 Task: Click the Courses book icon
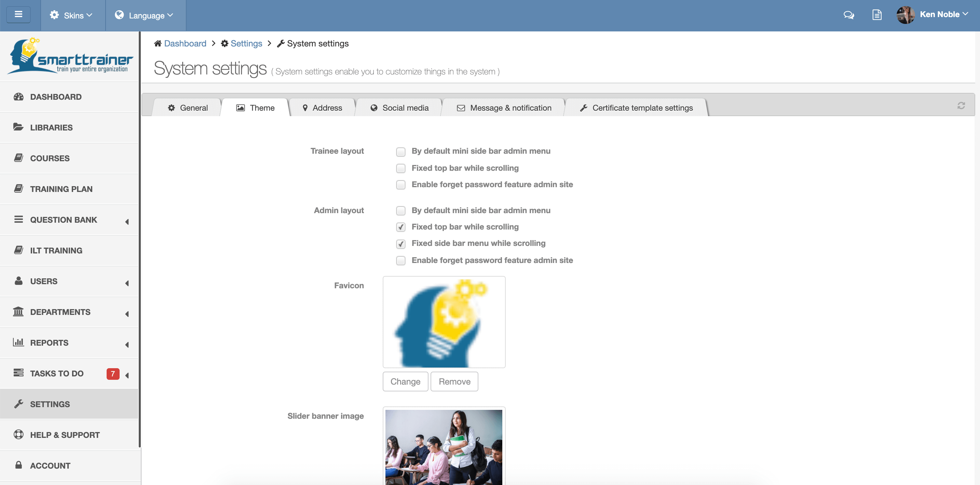click(x=18, y=158)
